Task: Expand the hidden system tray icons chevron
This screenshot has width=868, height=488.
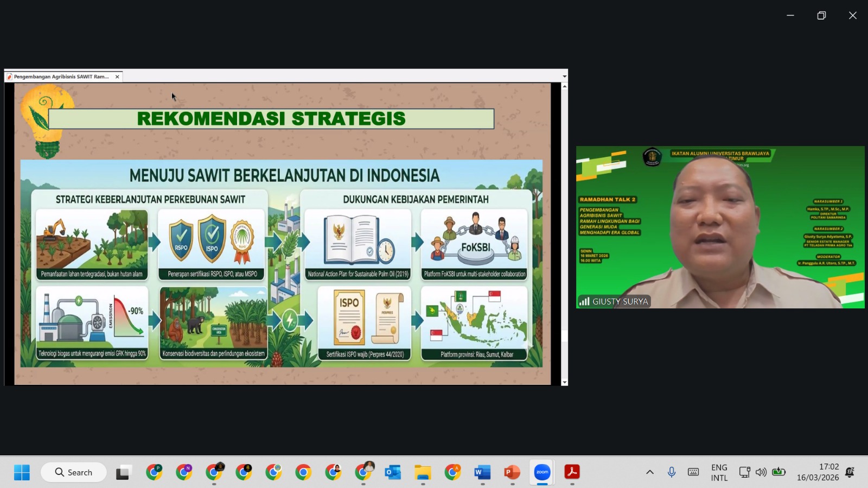Action: (649, 472)
